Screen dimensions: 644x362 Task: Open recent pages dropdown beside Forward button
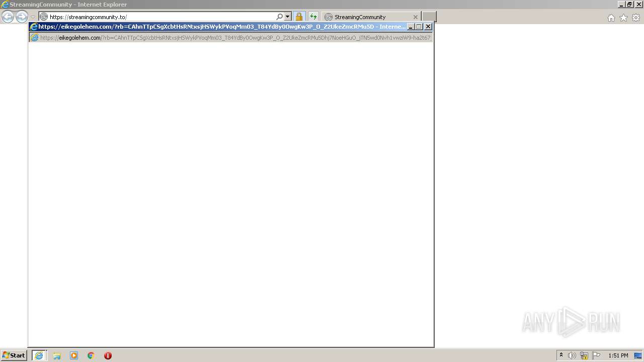pyautogui.click(x=33, y=17)
